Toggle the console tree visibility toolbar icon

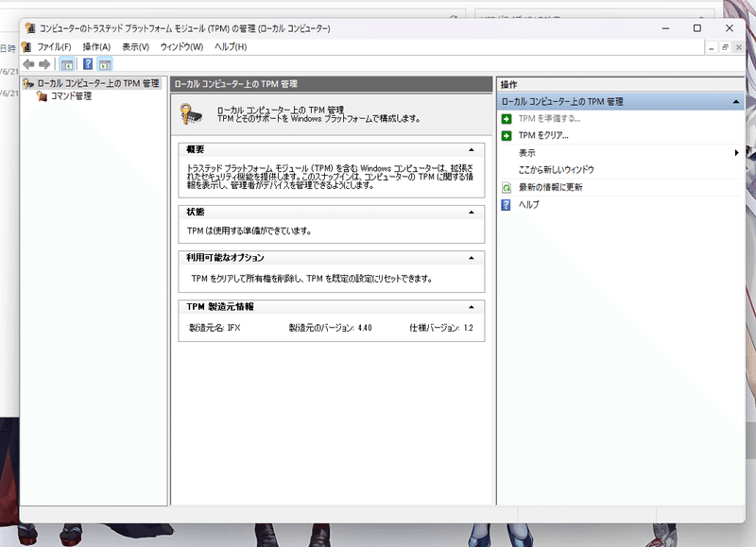(x=64, y=64)
